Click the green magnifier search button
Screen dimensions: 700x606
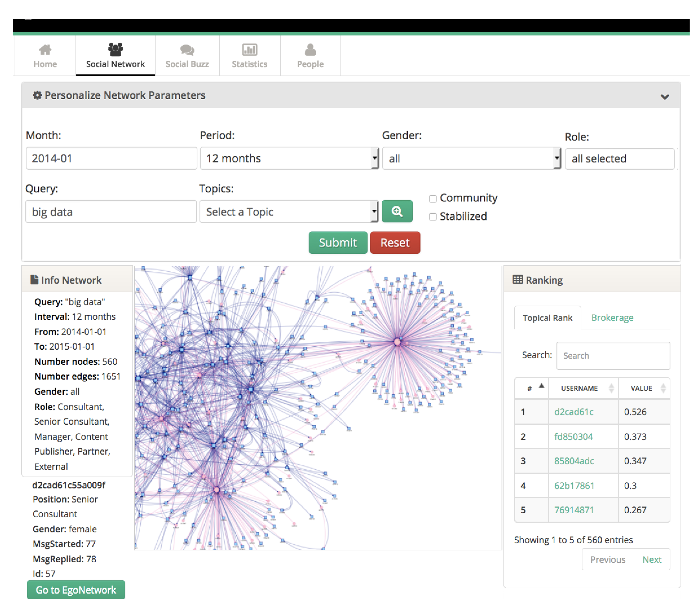pos(397,211)
